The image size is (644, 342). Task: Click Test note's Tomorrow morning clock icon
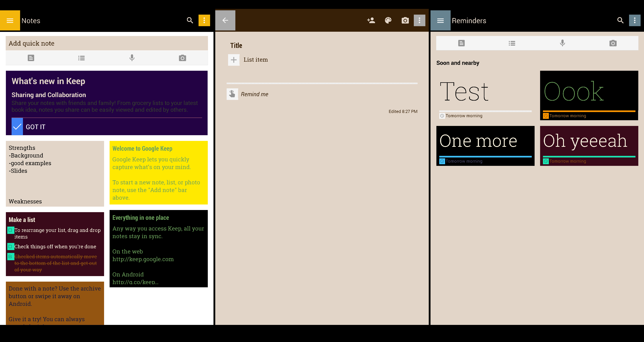tap(442, 116)
